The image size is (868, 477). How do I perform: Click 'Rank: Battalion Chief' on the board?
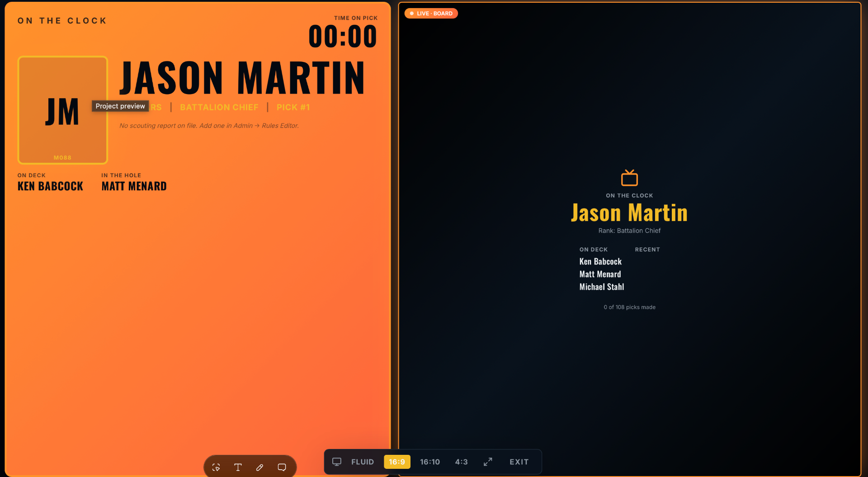coord(629,231)
